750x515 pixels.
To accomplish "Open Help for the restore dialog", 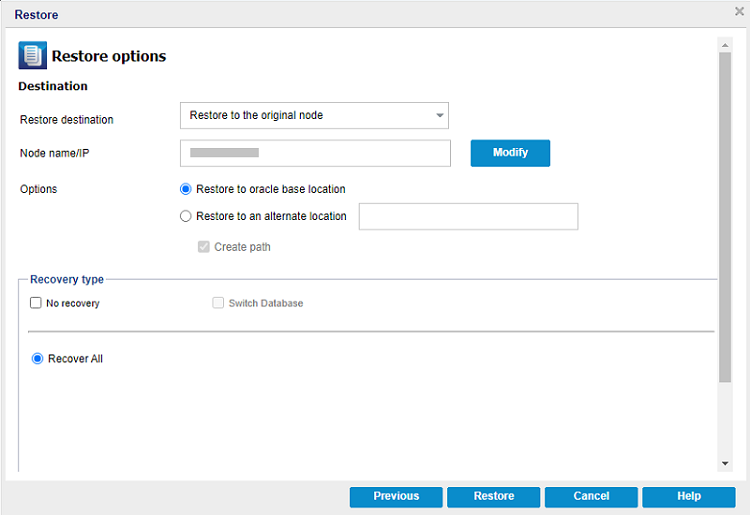I will tap(688, 497).
